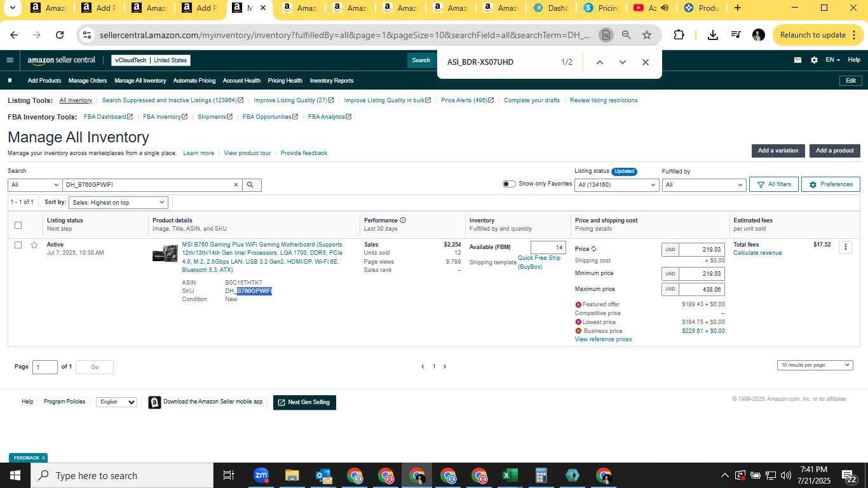This screenshot has height=488, width=868.
Task: Close the find-in-page bar
Action: click(646, 62)
